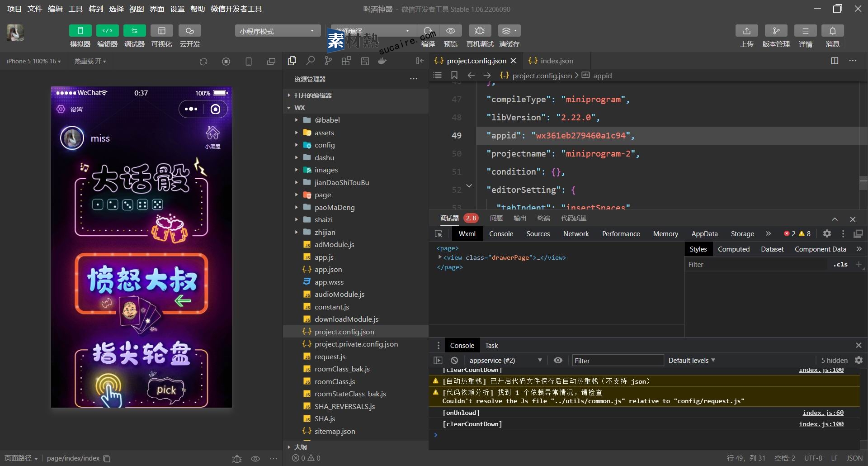Open the 详情 details panel
Screen dimensions: 868x466
[806, 31]
